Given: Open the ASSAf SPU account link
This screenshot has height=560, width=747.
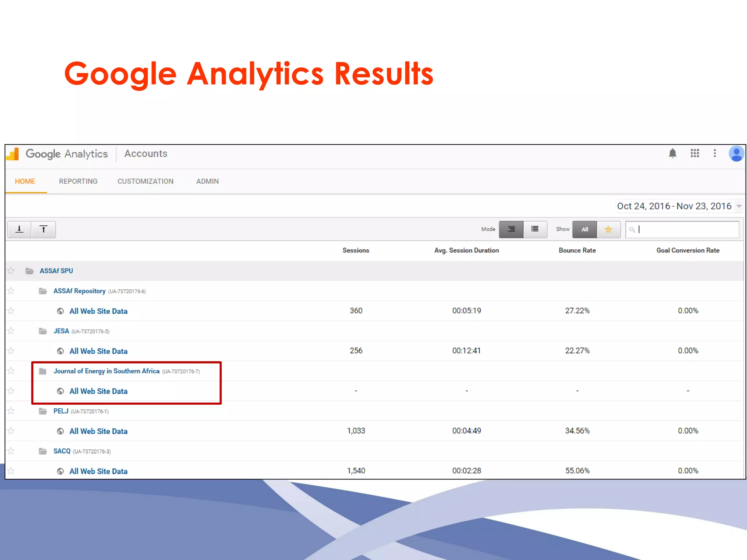Looking at the screenshot, I should pos(56,271).
